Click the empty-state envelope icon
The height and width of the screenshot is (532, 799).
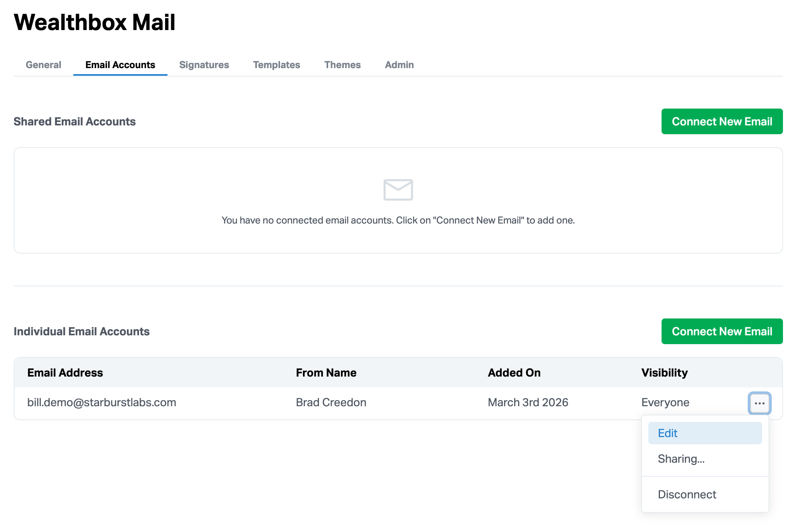(x=398, y=190)
